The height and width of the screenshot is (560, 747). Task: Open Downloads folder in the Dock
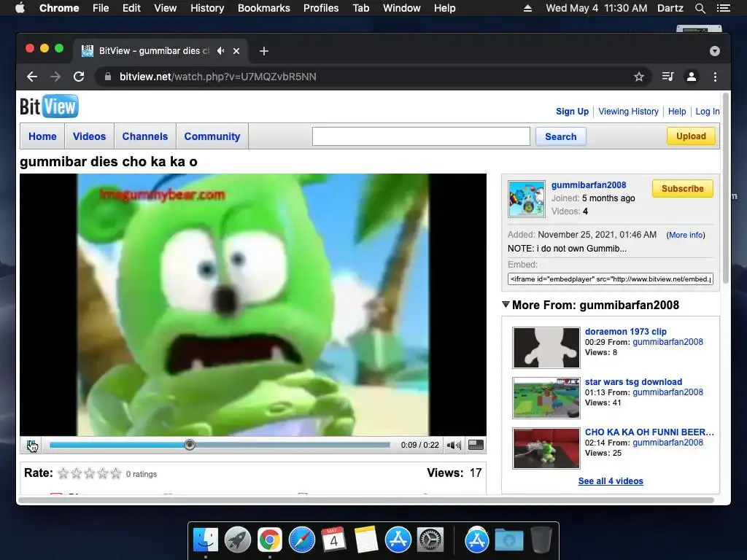click(508, 540)
